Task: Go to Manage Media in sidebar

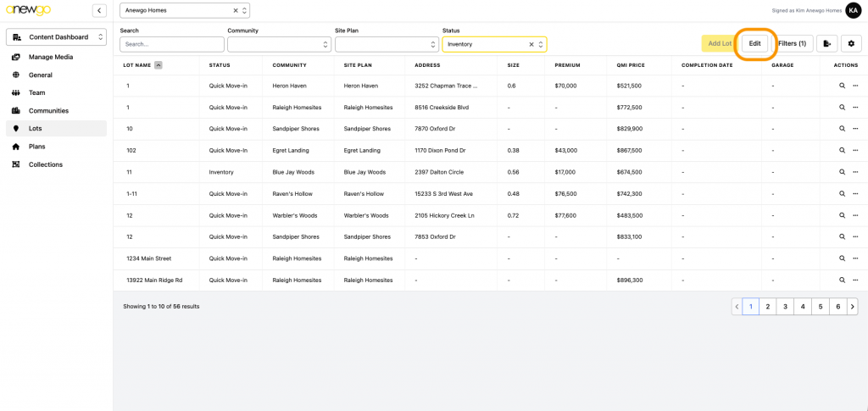Action: (51, 57)
